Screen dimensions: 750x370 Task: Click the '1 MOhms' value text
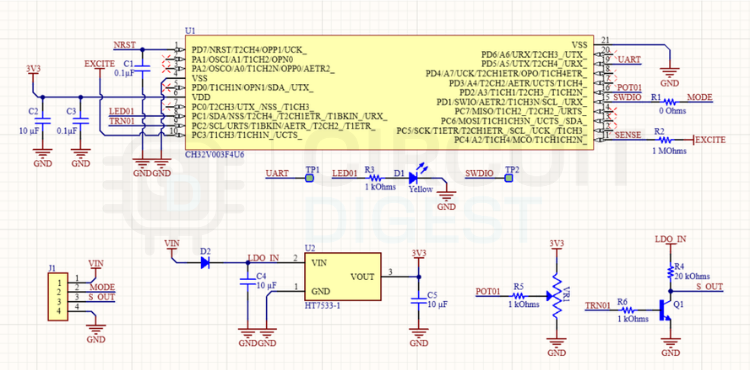[x=671, y=151]
